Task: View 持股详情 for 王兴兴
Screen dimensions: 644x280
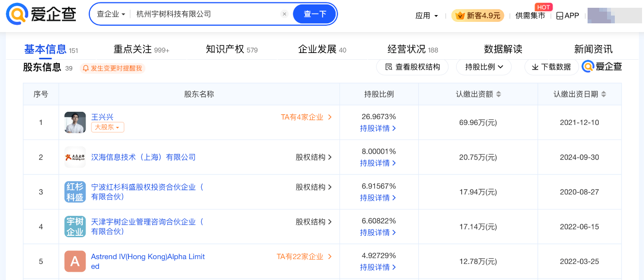Action: coord(378,128)
